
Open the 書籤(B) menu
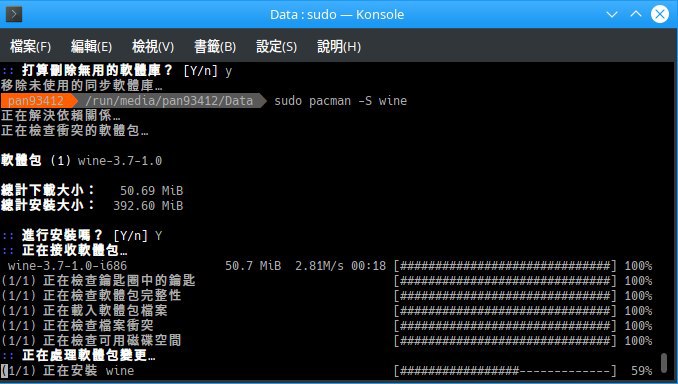tap(215, 46)
